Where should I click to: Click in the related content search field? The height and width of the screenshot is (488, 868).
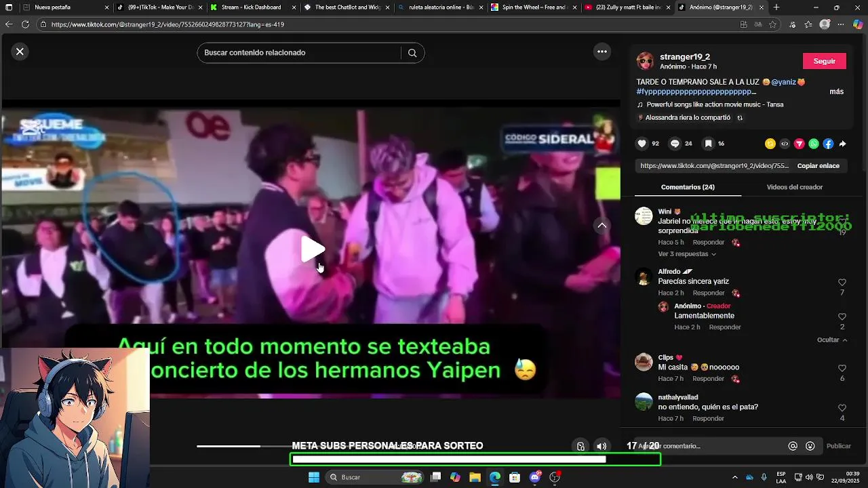(x=301, y=53)
